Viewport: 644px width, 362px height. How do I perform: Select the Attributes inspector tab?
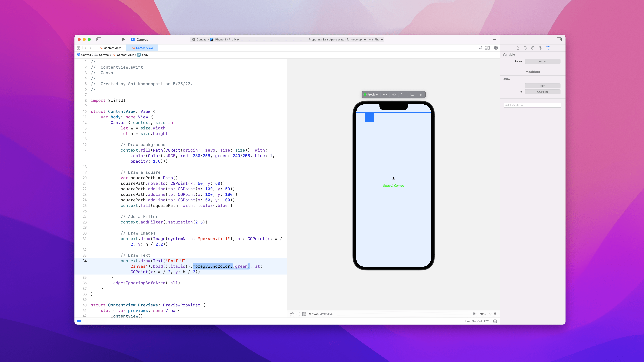[x=548, y=48]
